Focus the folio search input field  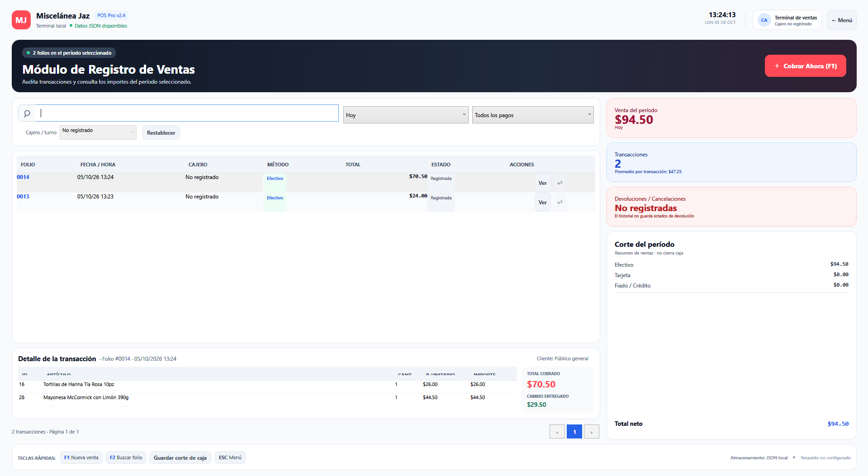187,113
